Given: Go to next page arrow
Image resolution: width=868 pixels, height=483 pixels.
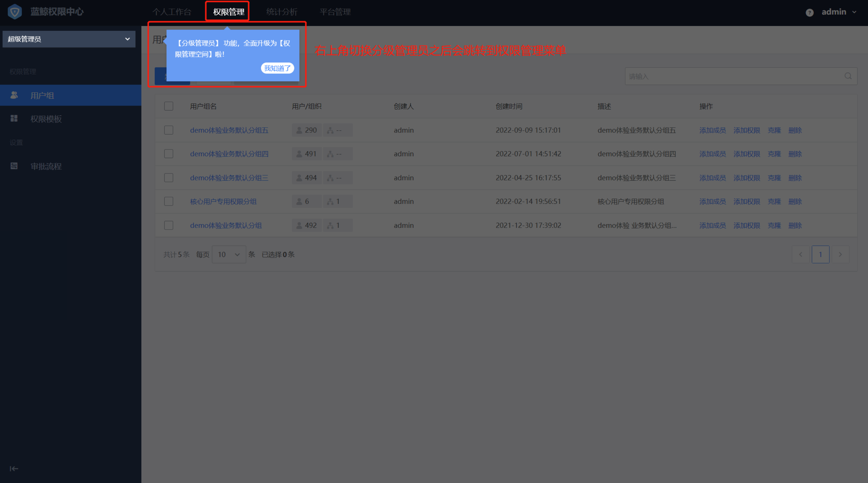Looking at the screenshot, I should (x=840, y=254).
